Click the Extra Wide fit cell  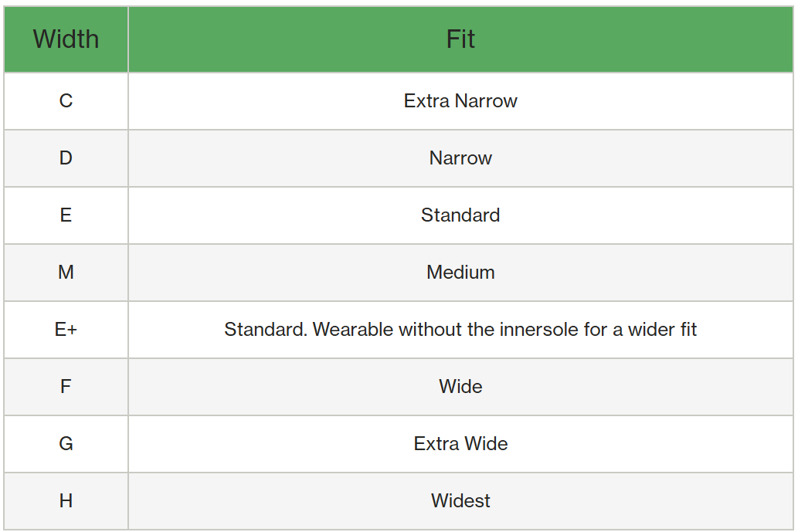tap(460, 444)
